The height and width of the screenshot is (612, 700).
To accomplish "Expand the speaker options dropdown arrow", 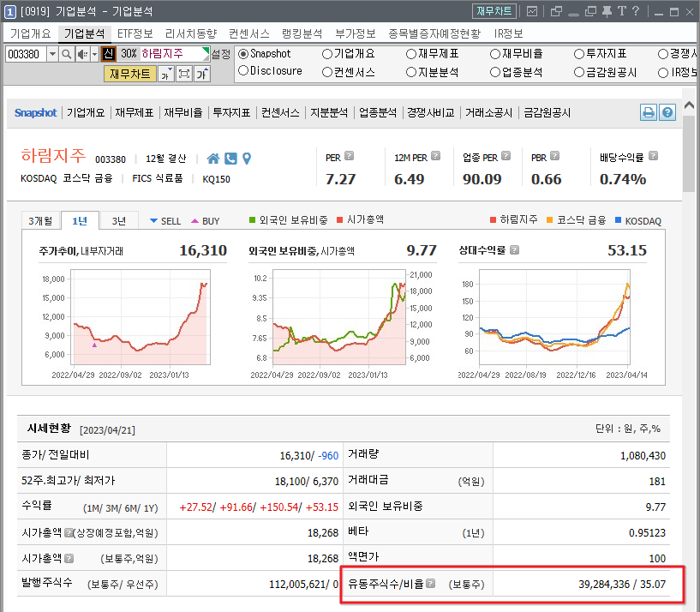I will [94, 55].
